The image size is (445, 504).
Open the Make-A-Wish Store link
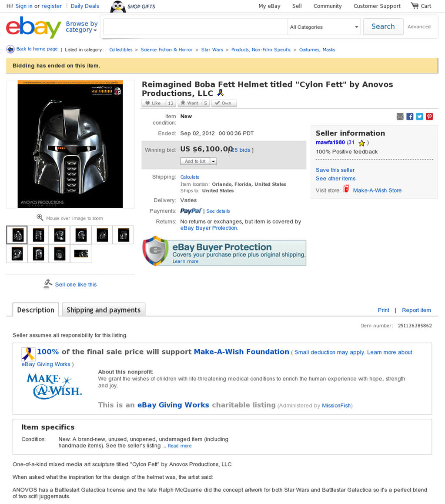pos(377,190)
